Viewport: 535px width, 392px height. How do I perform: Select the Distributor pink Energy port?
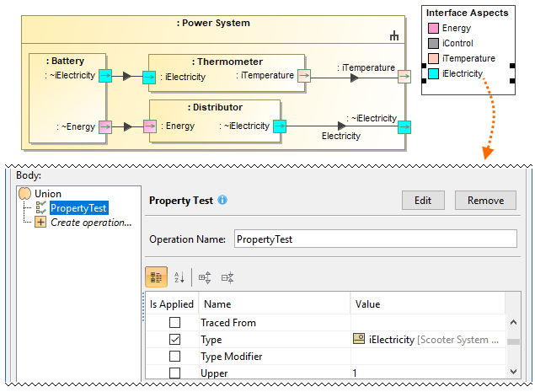[150, 126]
